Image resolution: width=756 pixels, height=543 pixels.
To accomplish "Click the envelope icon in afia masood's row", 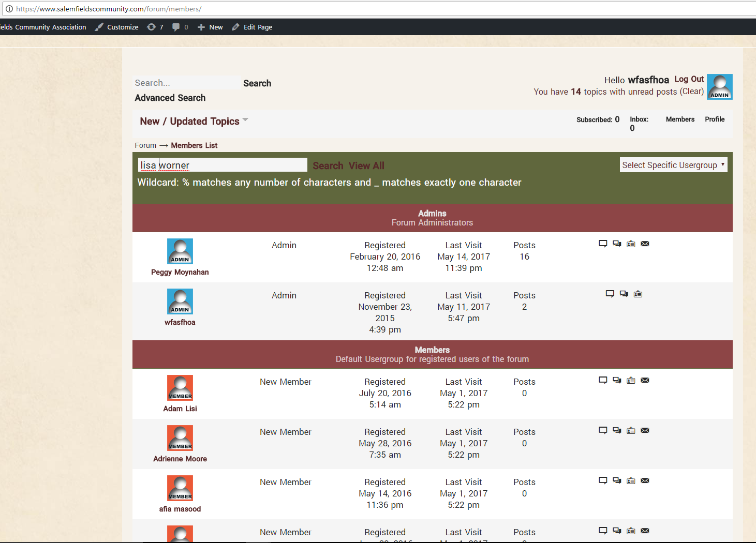I will coord(645,480).
